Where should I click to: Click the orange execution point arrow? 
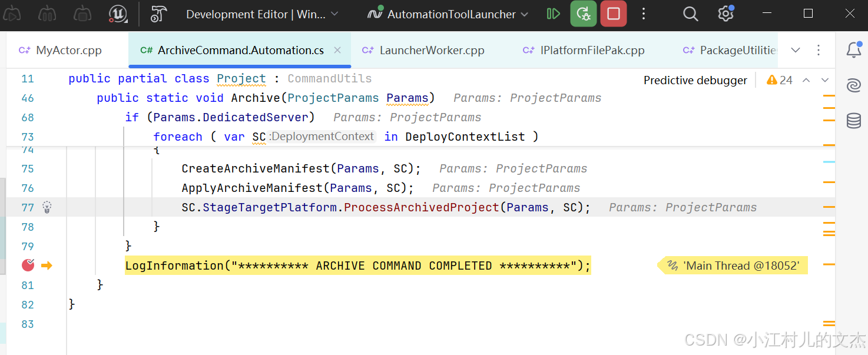tap(47, 266)
